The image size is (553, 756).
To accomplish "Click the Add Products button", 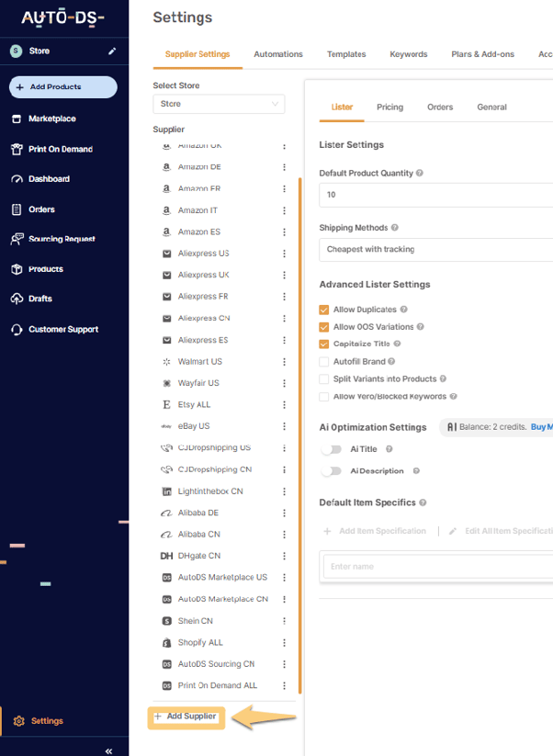I will [63, 87].
